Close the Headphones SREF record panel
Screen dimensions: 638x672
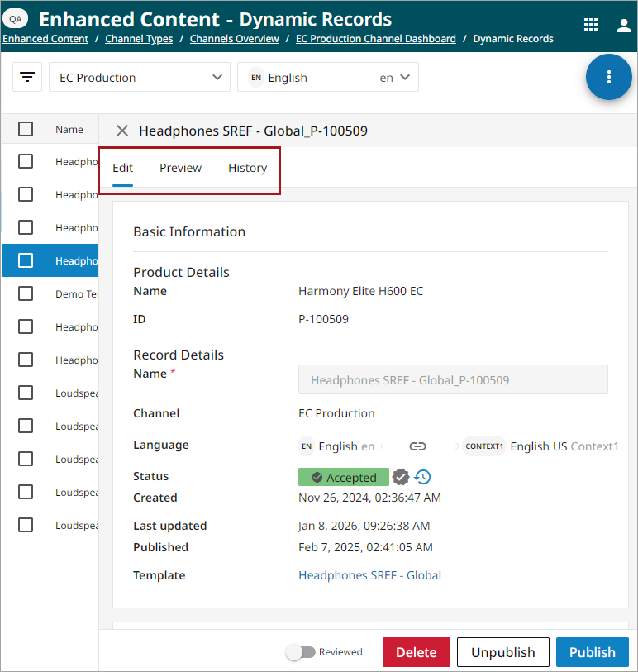pos(122,131)
